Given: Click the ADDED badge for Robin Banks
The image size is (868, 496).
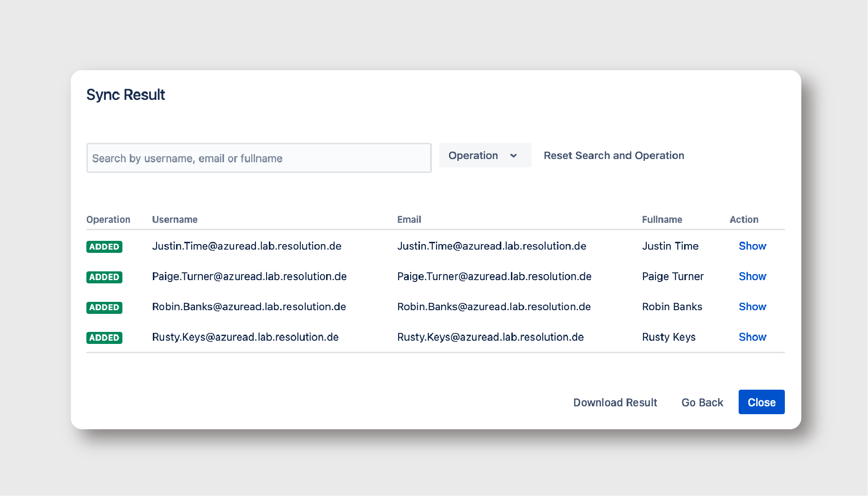Looking at the screenshot, I should point(104,307).
